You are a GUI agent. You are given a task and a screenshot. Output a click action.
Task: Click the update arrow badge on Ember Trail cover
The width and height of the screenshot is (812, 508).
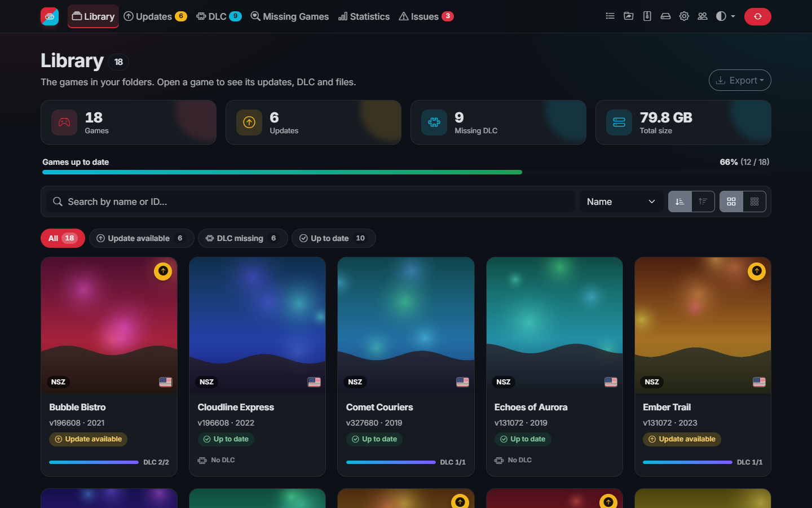coord(757,271)
